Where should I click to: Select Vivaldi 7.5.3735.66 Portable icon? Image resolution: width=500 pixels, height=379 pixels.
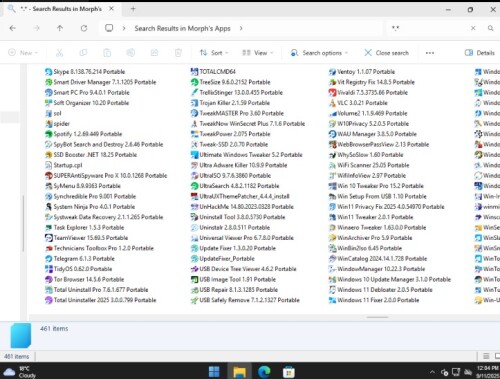point(332,93)
